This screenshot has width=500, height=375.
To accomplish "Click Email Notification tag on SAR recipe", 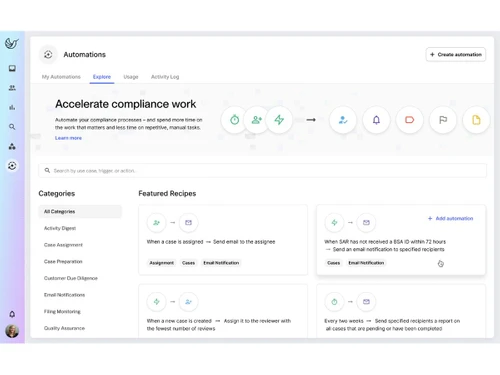I will (366, 263).
